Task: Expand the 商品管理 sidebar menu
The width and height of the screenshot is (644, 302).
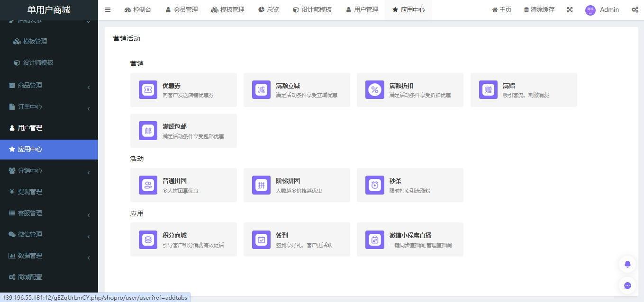Action: 49,86
